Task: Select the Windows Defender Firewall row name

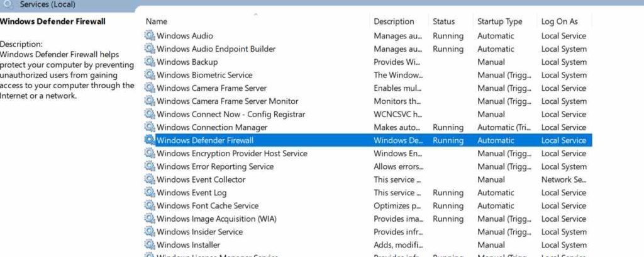Action: point(206,140)
